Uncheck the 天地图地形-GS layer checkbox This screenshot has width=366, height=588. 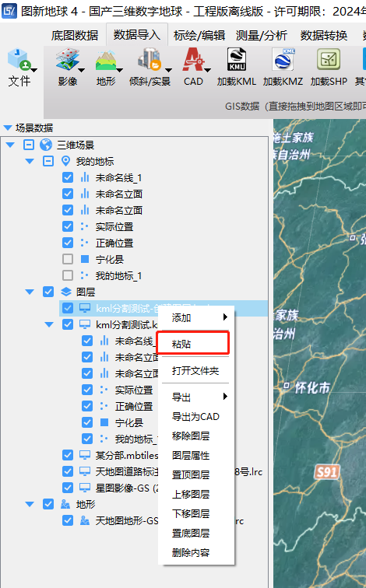(68, 520)
